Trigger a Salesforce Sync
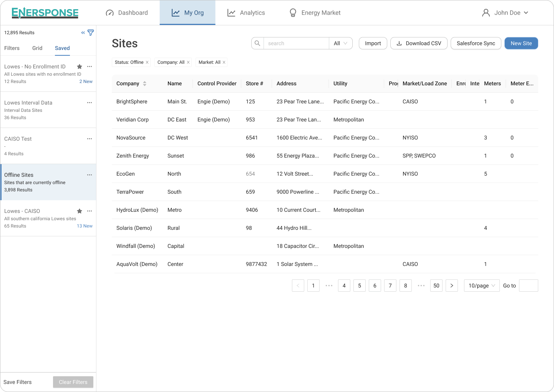 pos(476,43)
